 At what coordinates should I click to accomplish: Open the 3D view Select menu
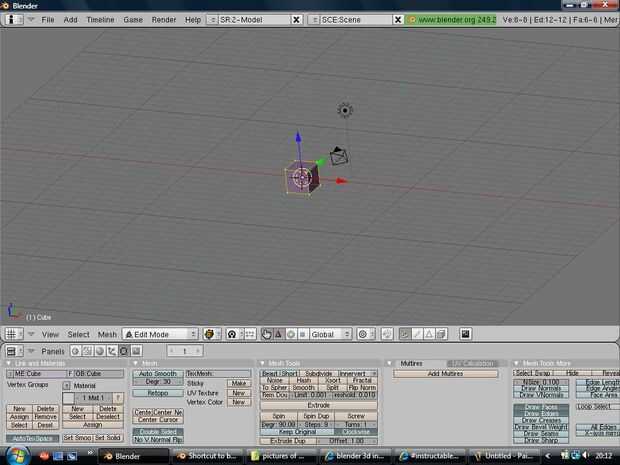pos(78,335)
